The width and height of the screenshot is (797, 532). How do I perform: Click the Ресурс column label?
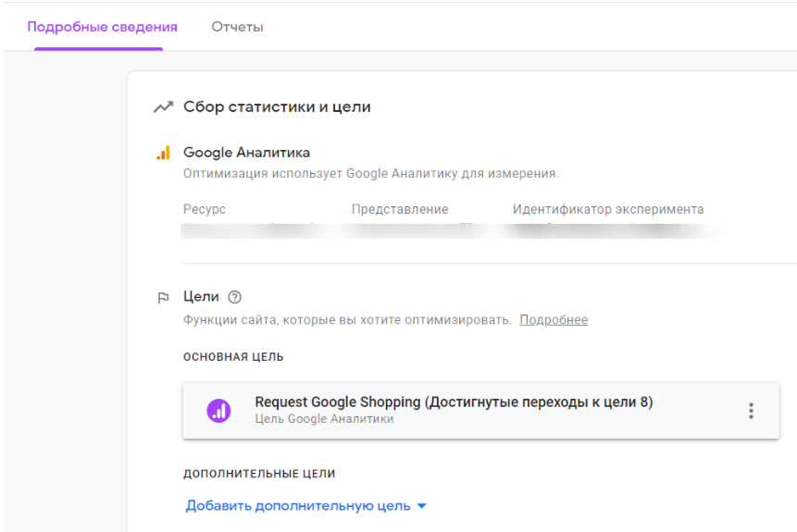pos(205,209)
